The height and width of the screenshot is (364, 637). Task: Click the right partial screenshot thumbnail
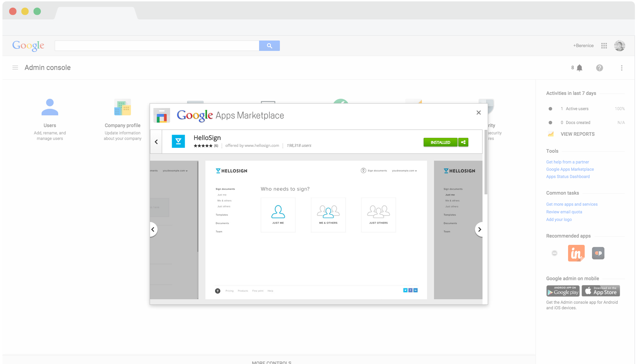458,230
